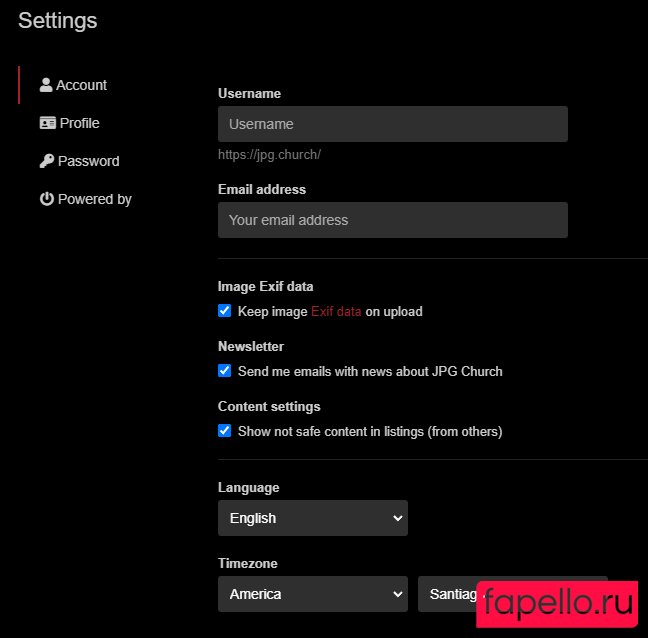Focus the Username input field
This screenshot has height=638, width=648.
(392, 124)
